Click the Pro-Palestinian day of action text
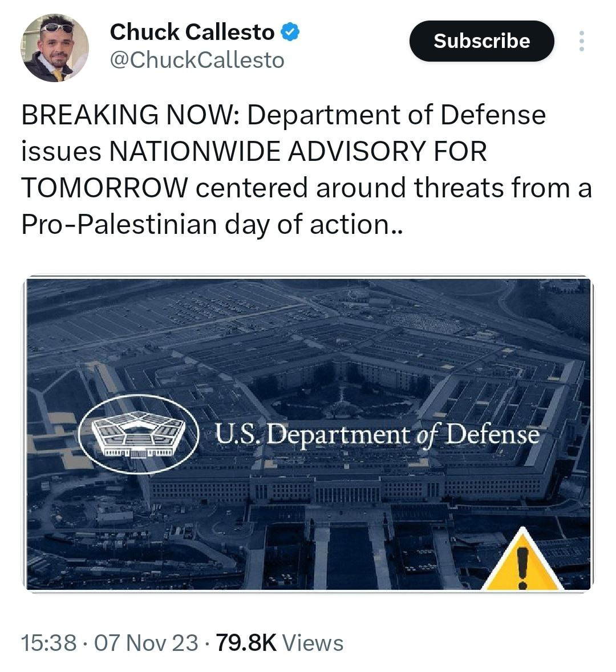Image resolution: width=616 pixels, height=672 pixels. (211, 224)
